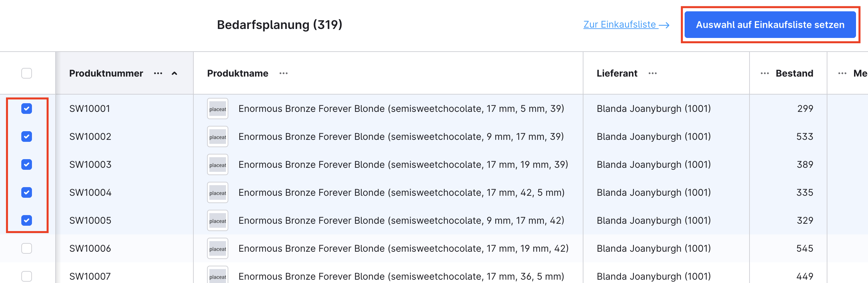Screen dimensions: 868x283
Task: Open options menu for the Me column
Action: (842, 74)
